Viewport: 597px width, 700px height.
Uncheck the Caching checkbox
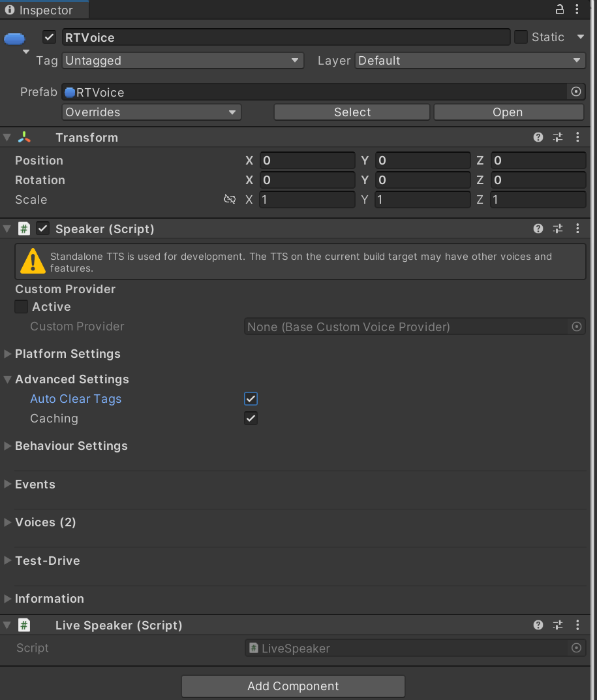click(251, 419)
